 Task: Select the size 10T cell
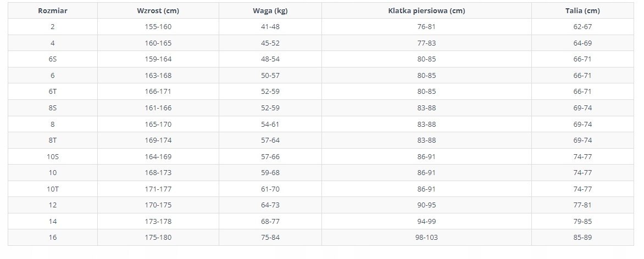click(x=52, y=189)
